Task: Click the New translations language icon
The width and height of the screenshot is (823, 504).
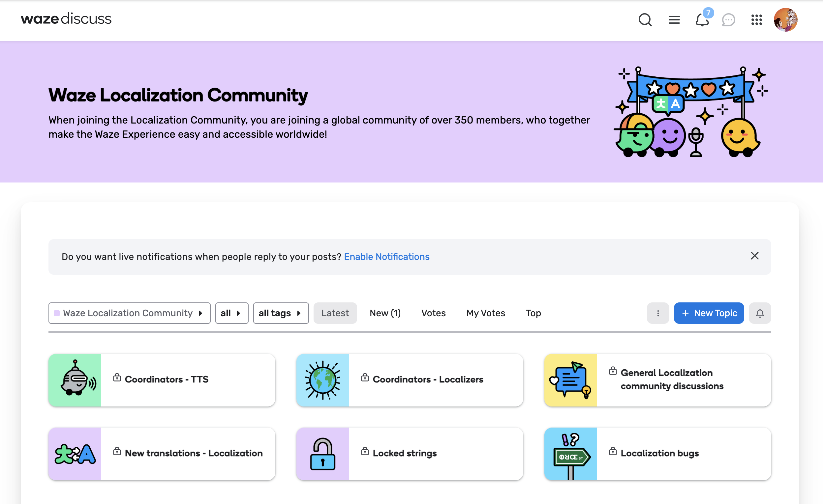Action: pyautogui.click(x=75, y=454)
